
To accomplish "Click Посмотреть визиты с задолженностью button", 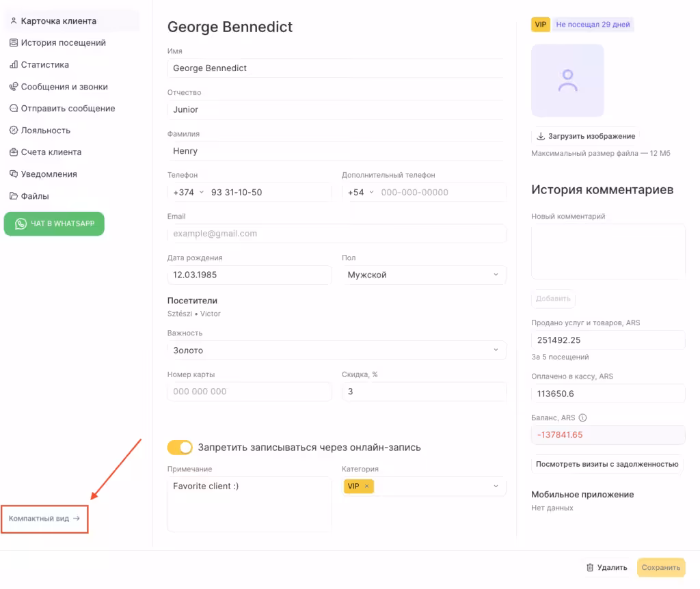I will pos(607,464).
